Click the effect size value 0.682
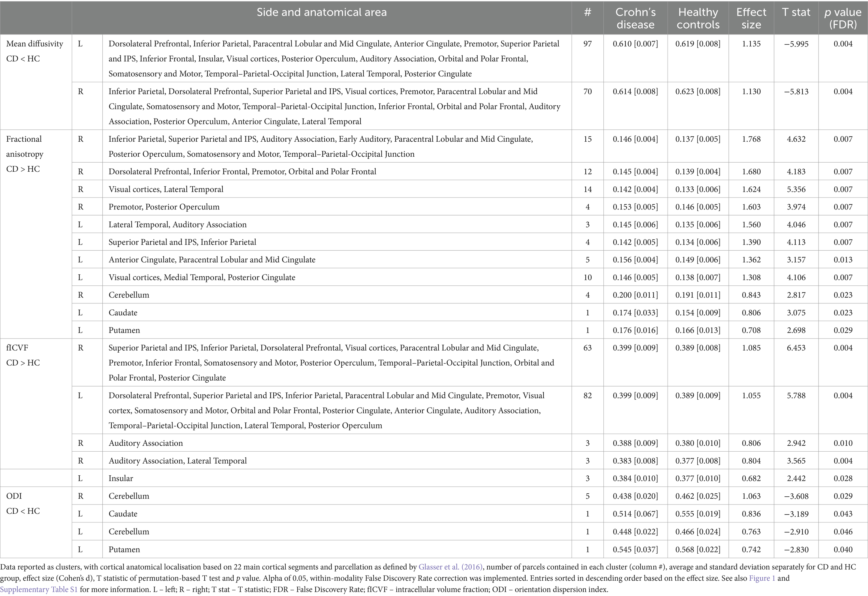The width and height of the screenshot is (868, 596). pyautogui.click(x=751, y=478)
